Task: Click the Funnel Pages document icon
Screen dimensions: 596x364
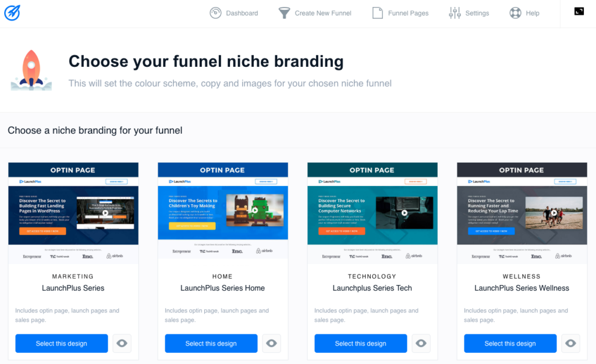Action: (378, 13)
